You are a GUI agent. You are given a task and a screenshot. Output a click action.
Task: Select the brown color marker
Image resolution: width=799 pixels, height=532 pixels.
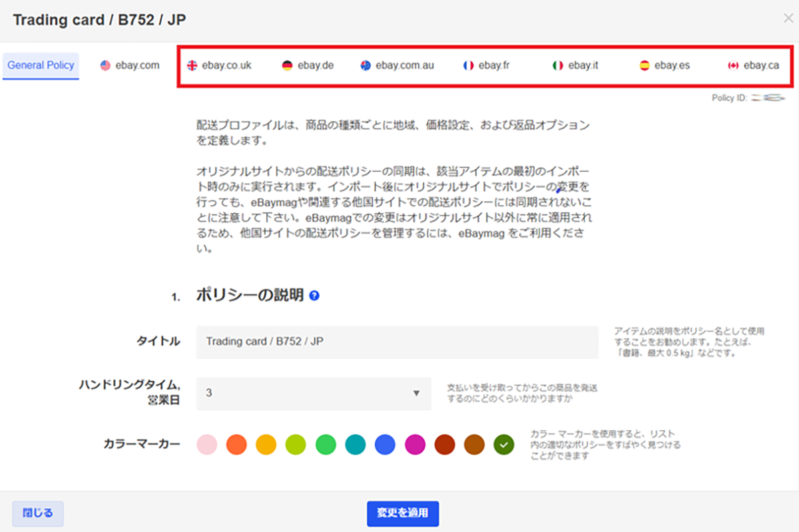pos(474,444)
